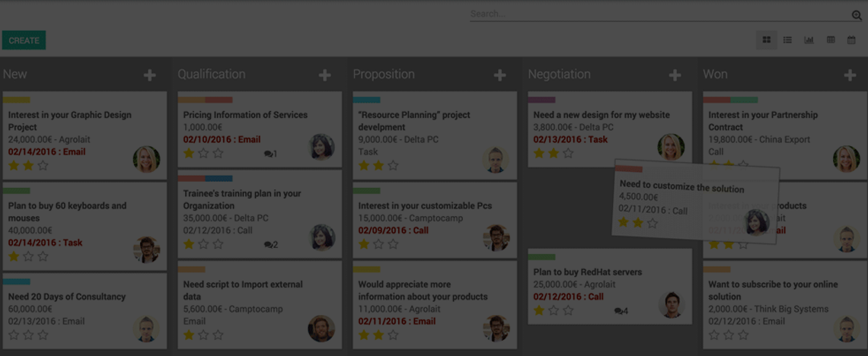Open the calendar view icon
This screenshot has height=356, width=868.
point(851,40)
